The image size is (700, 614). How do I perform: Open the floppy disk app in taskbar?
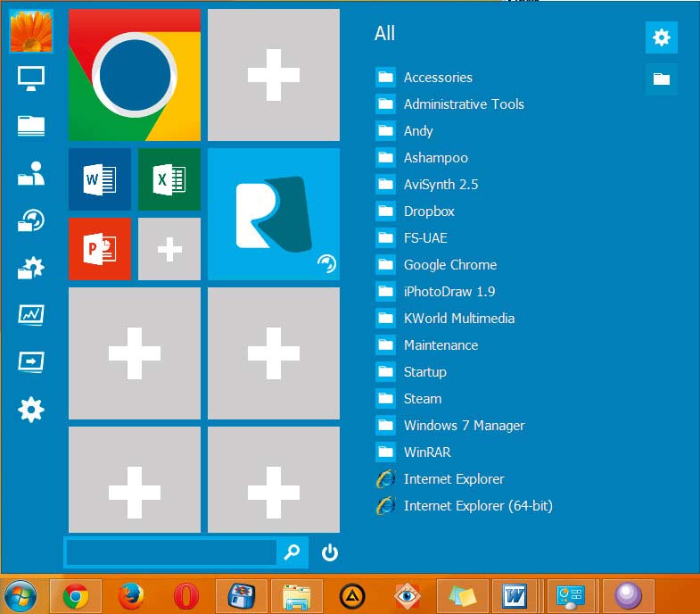(242, 595)
